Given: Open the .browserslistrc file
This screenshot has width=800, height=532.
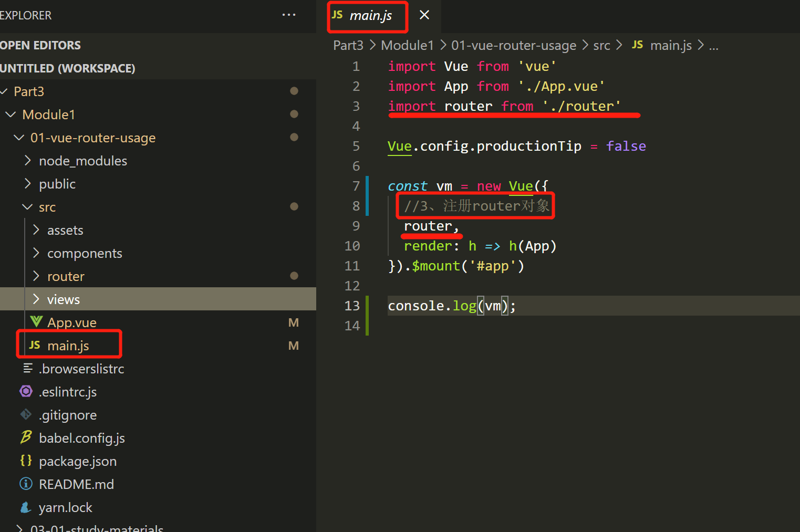Looking at the screenshot, I should pyautogui.click(x=81, y=369).
